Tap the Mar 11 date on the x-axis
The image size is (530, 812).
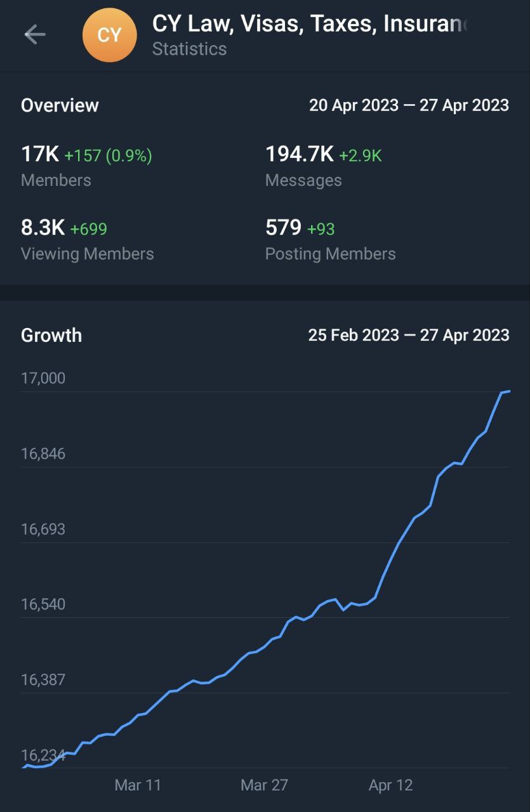[138, 785]
